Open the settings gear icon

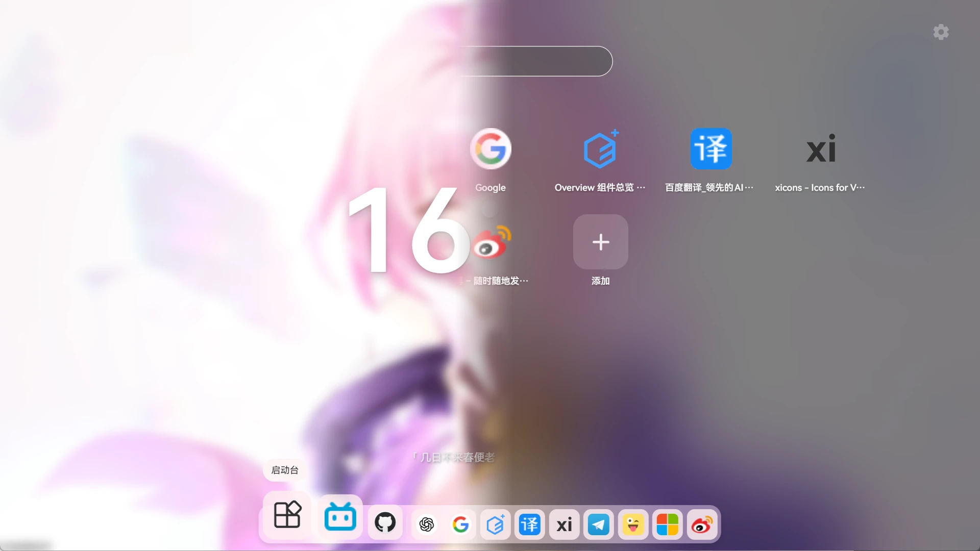(x=941, y=32)
